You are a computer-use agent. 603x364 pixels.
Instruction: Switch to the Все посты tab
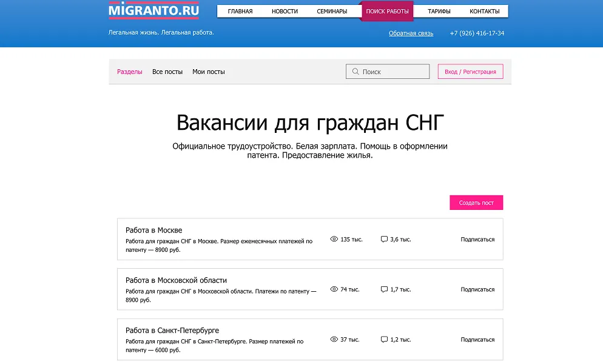tap(167, 72)
